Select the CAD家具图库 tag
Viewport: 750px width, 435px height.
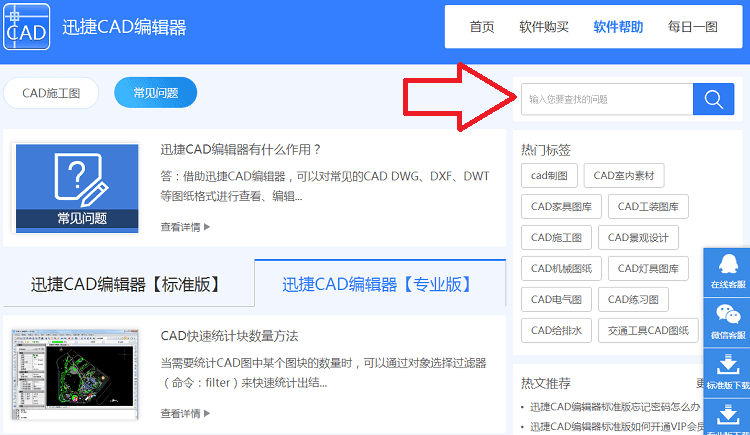click(x=561, y=207)
